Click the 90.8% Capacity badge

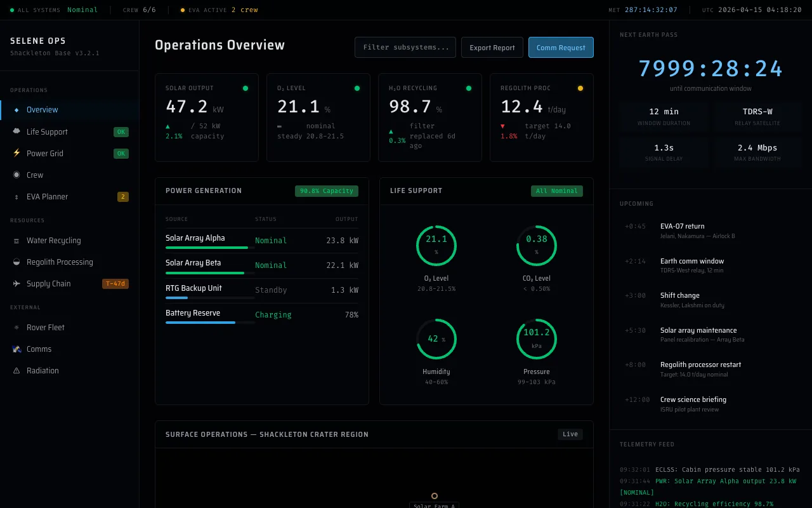(x=326, y=191)
